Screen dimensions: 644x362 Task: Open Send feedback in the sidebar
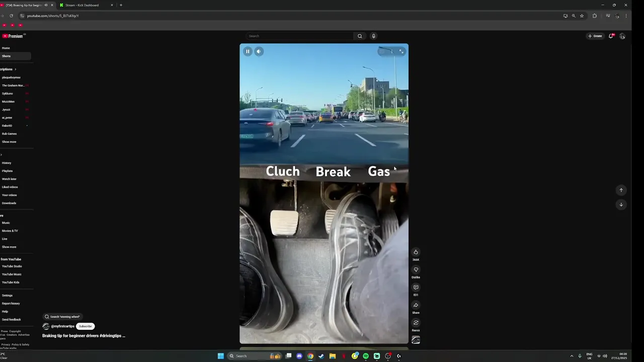[12, 320]
